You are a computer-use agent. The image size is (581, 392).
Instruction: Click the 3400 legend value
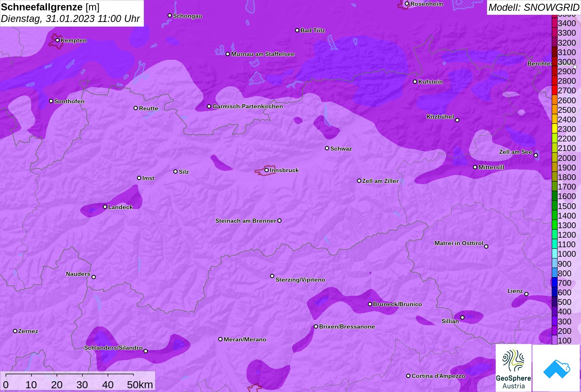tap(567, 24)
